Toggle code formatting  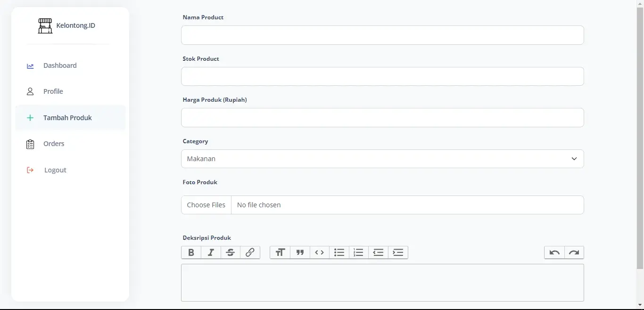point(319,253)
